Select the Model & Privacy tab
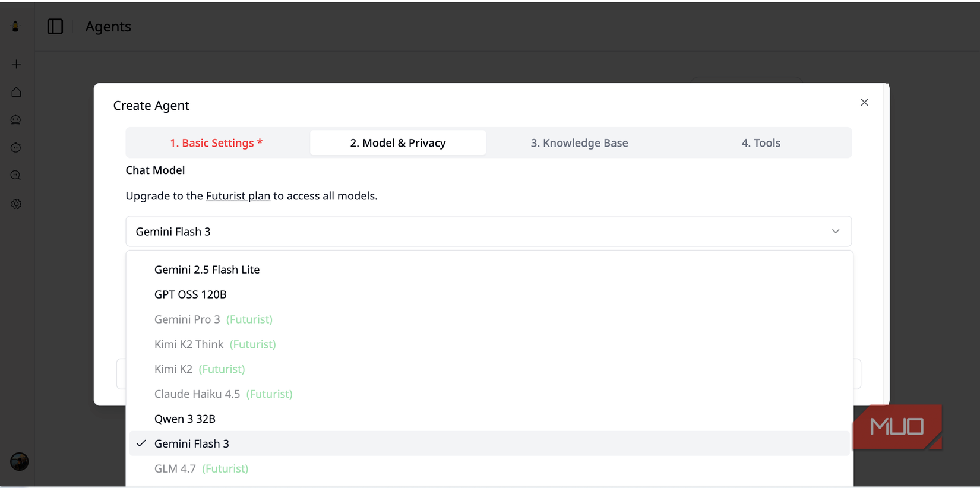This screenshot has height=488, width=980. (398, 143)
